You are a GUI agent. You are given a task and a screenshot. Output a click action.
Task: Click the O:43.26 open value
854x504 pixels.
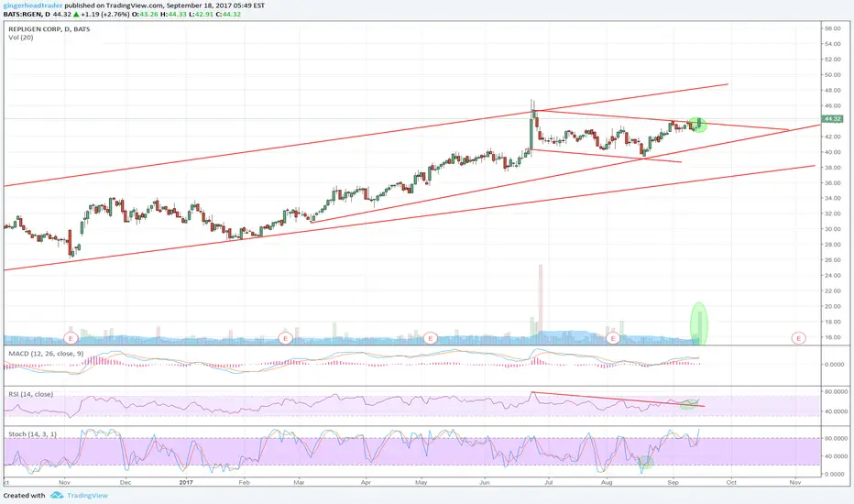145,14
